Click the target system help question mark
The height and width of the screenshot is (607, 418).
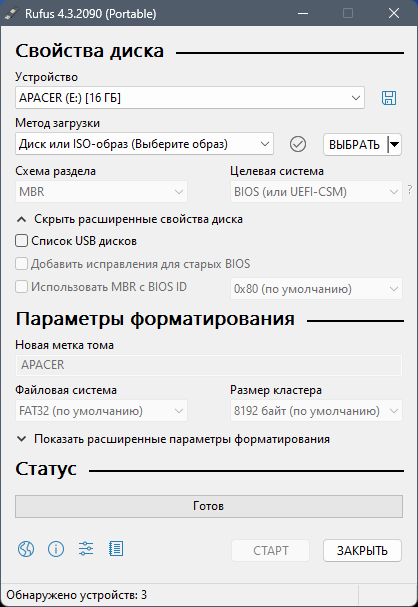410,190
